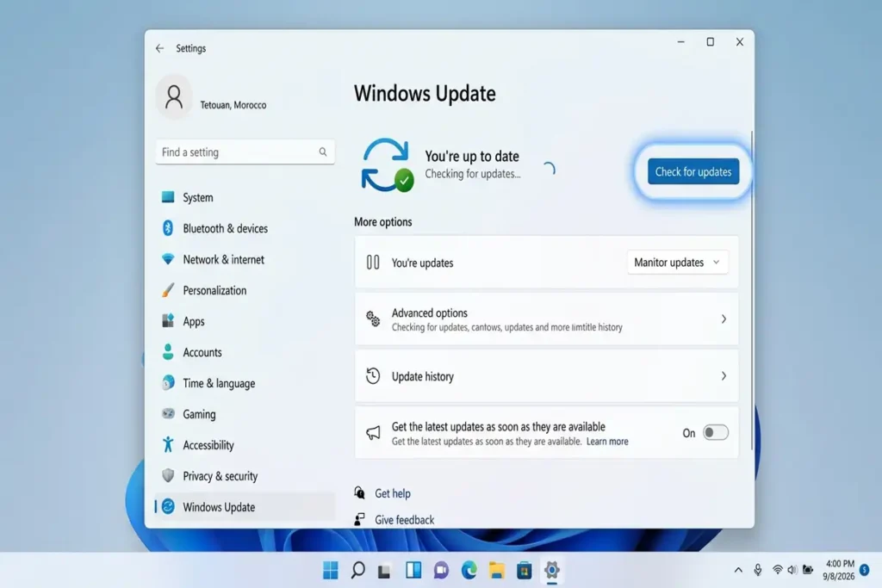882x588 pixels.
Task: Click the Accessibility figure icon
Action: point(168,444)
